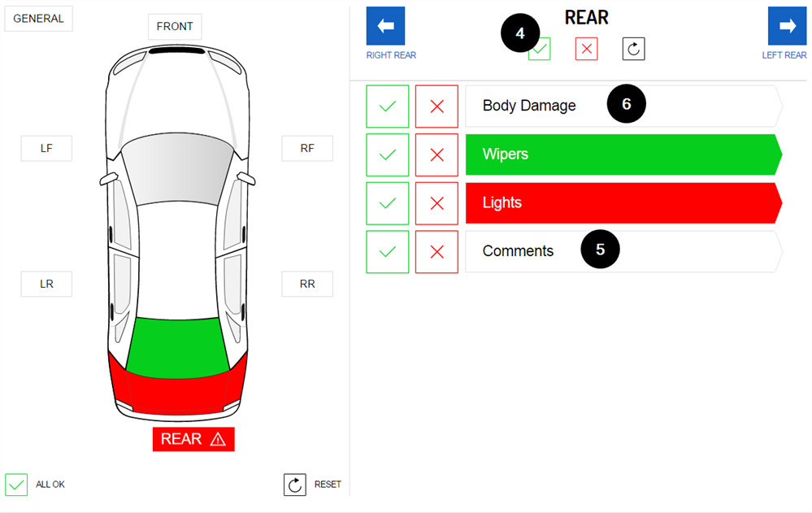Mark Lights as OK with green check
Image resolution: width=812 pixels, height=513 pixels.
click(388, 203)
